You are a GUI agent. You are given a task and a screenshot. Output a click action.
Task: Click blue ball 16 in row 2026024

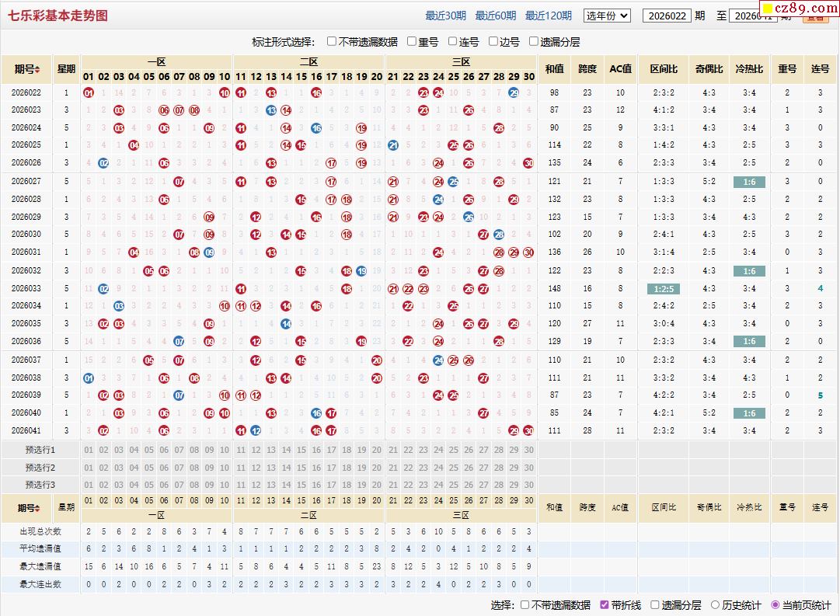tap(316, 128)
